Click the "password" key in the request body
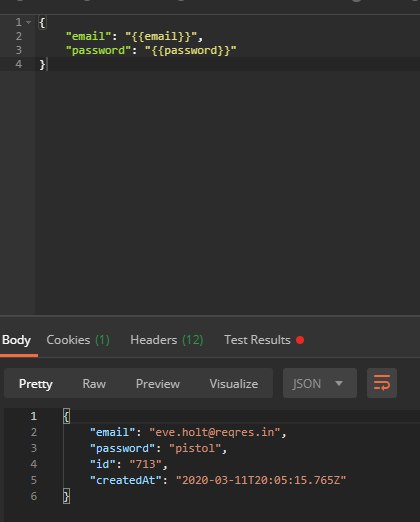 pyautogui.click(x=99, y=50)
